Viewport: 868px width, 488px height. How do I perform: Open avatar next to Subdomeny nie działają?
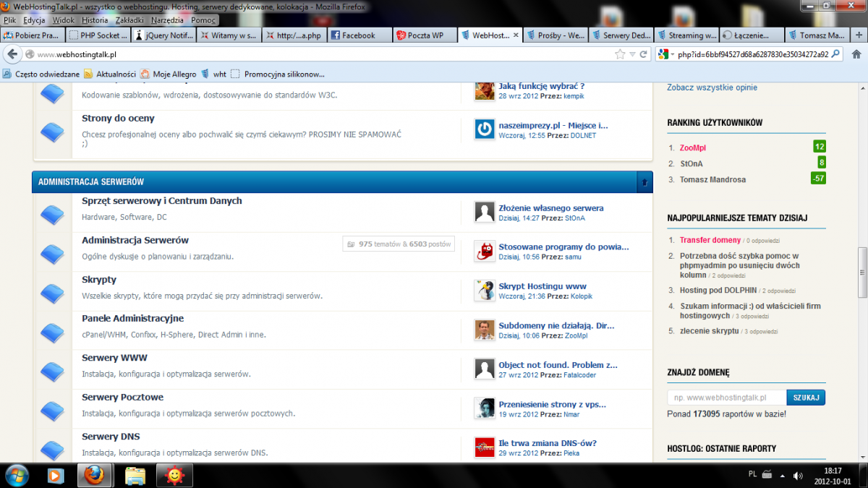pyautogui.click(x=485, y=330)
